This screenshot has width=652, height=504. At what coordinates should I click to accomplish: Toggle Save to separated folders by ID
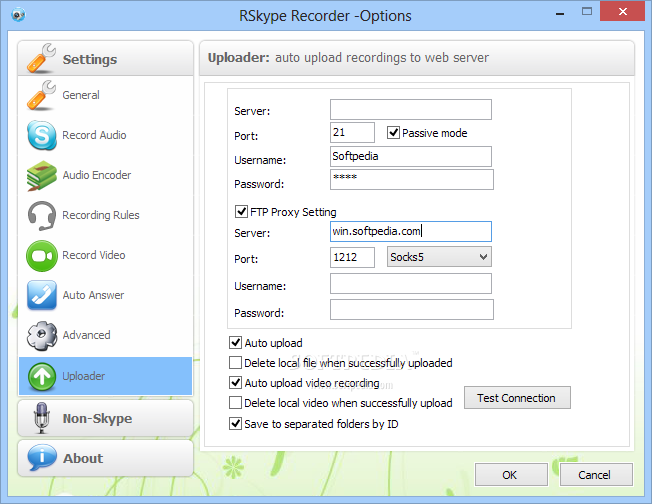(235, 424)
